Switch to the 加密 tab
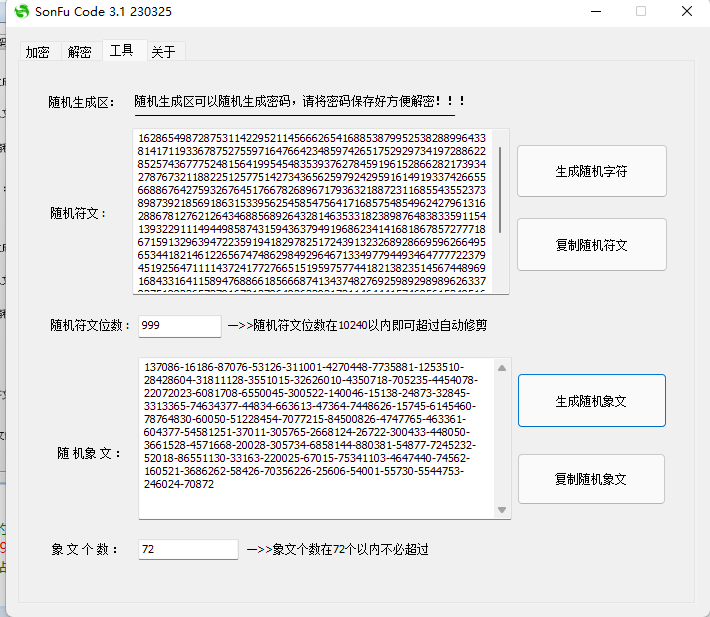 (38, 52)
